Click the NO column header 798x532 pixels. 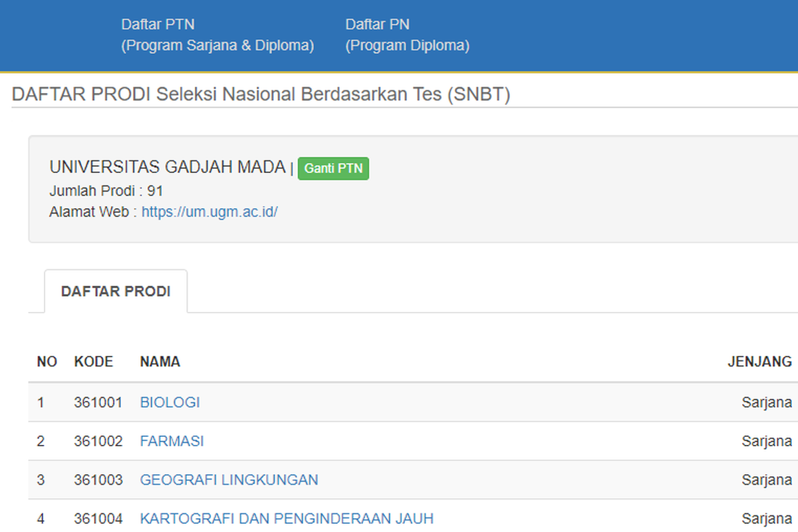point(47,362)
